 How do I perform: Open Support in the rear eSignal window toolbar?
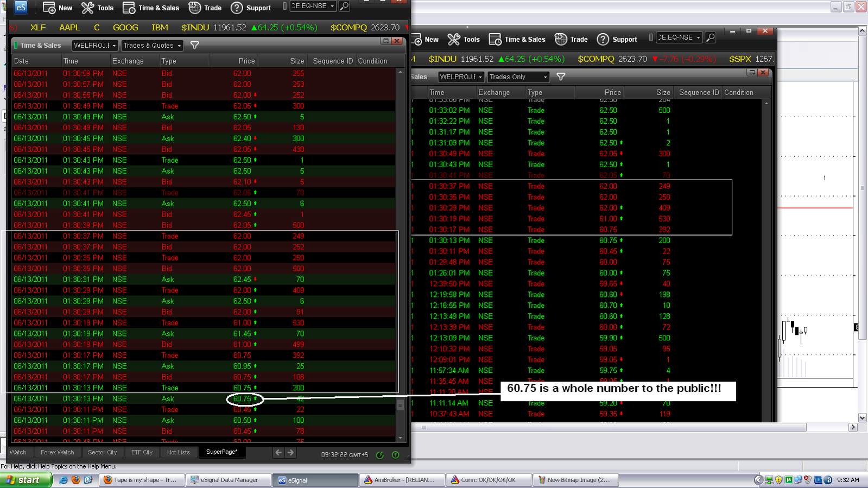point(617,39)
